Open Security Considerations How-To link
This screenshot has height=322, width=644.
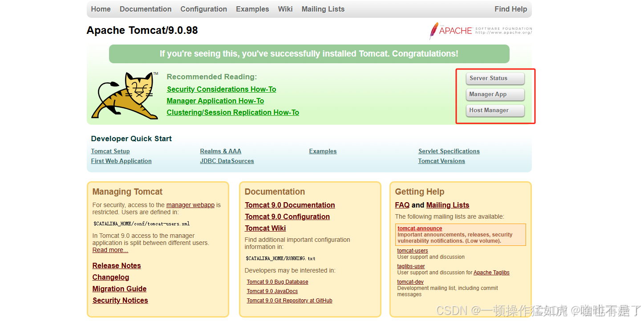[222, 89]
